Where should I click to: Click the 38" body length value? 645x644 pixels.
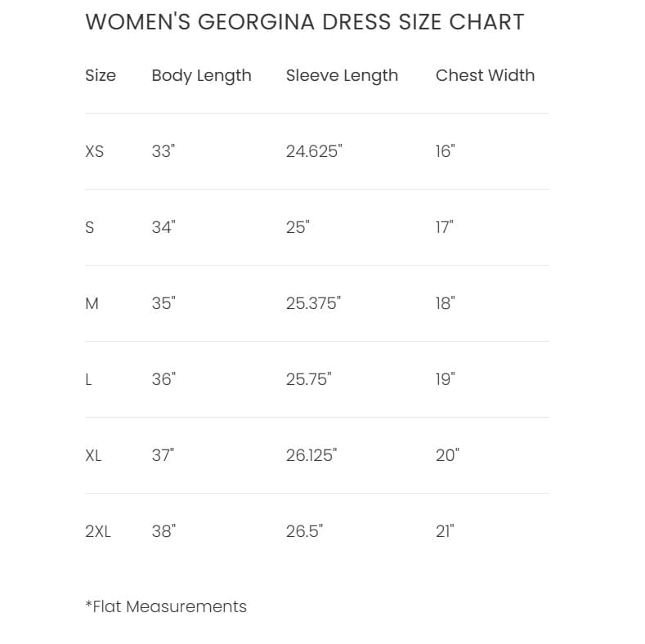163,531
